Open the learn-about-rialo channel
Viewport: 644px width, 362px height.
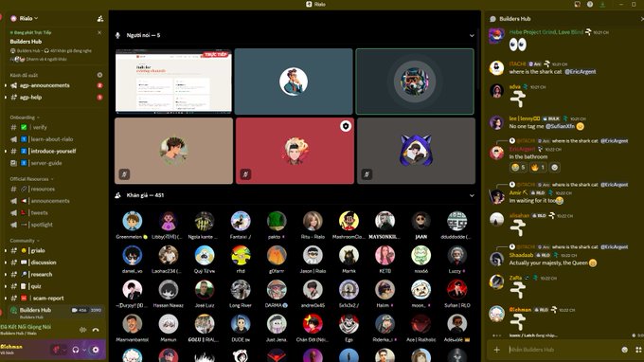click(x=51, y=139)
